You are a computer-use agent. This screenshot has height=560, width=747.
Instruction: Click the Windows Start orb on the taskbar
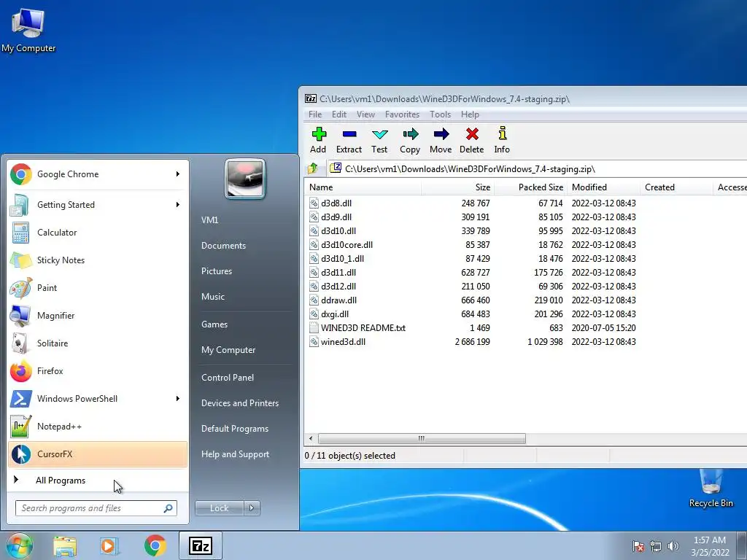19,545
